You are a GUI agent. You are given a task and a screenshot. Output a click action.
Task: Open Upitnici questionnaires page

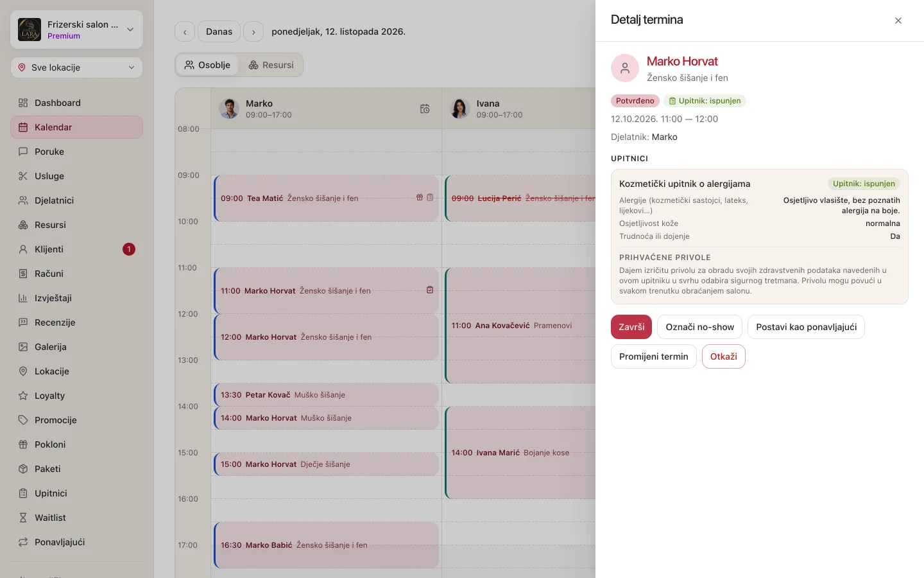coord(77,493)
